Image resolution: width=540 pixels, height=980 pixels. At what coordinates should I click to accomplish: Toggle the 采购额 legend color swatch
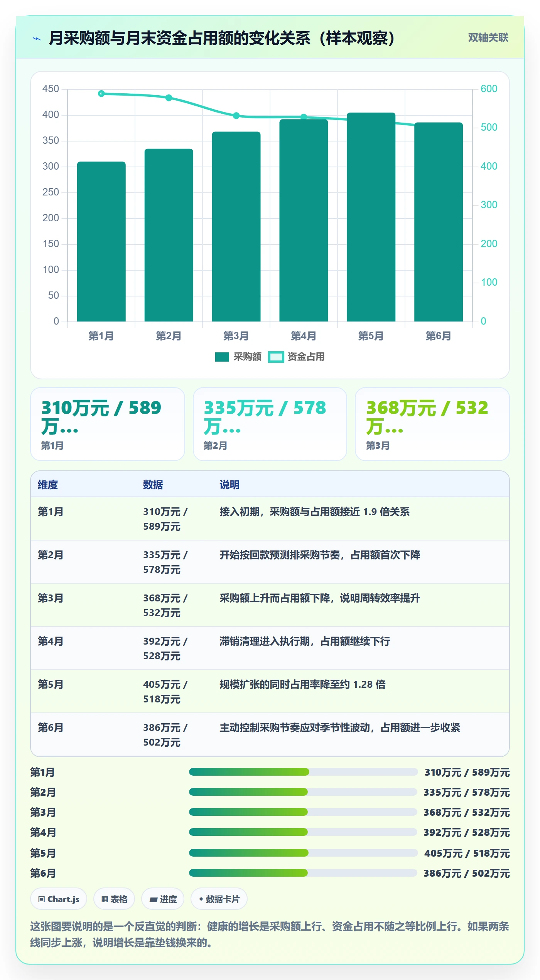click(222, 357)
